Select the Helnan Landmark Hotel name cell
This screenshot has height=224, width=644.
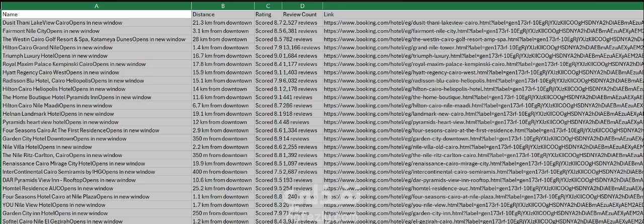coord(96,114)
